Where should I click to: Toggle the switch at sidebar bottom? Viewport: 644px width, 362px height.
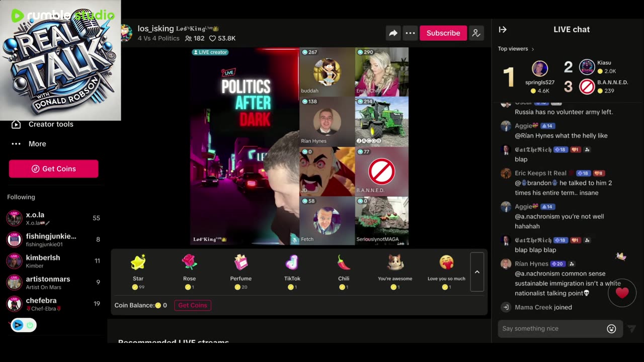point(24,325)
